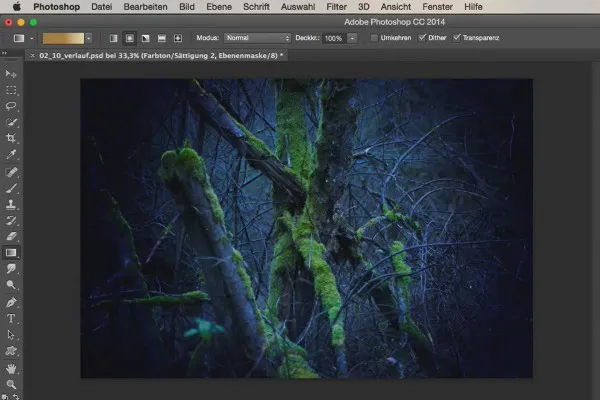Select the Custom Shape tool
Image resolution: width=600 pixels, height=400 pixels.
[x=11, y=351]
